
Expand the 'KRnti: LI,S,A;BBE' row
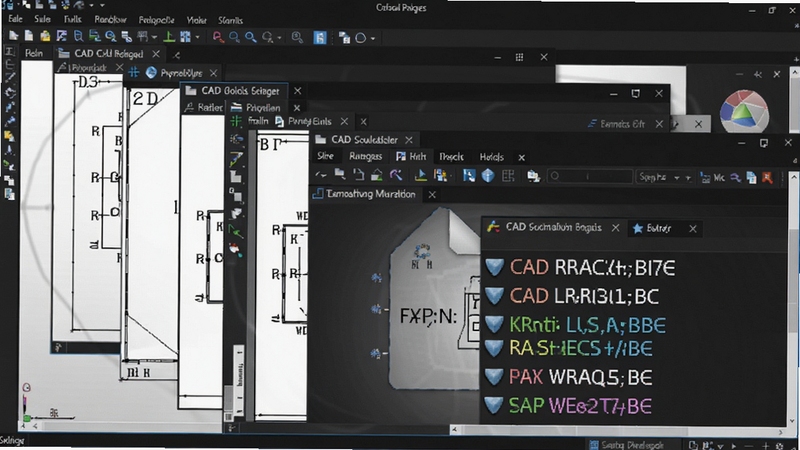coord(494,324)
